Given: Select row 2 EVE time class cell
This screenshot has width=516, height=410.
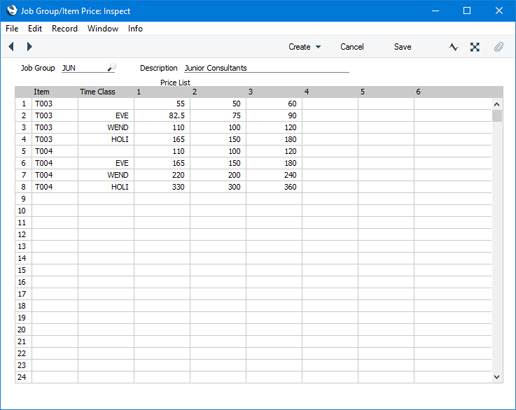Looking at the screenshot, I should [x=106, y=116].
